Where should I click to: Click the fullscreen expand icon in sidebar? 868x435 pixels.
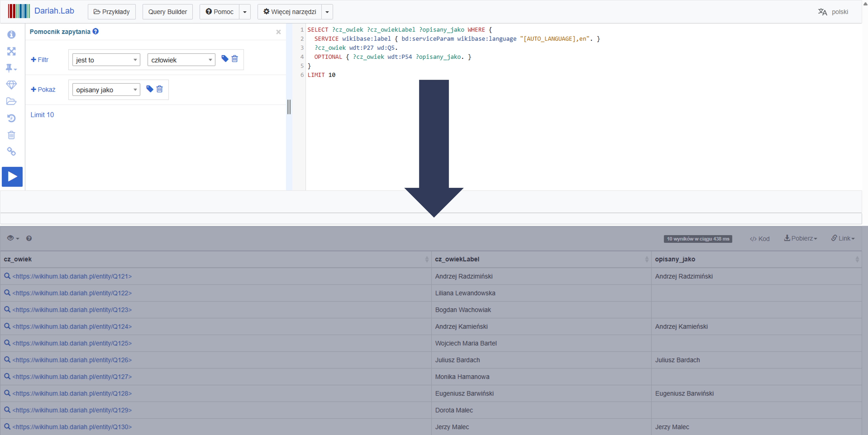click(x=11, y=51)
